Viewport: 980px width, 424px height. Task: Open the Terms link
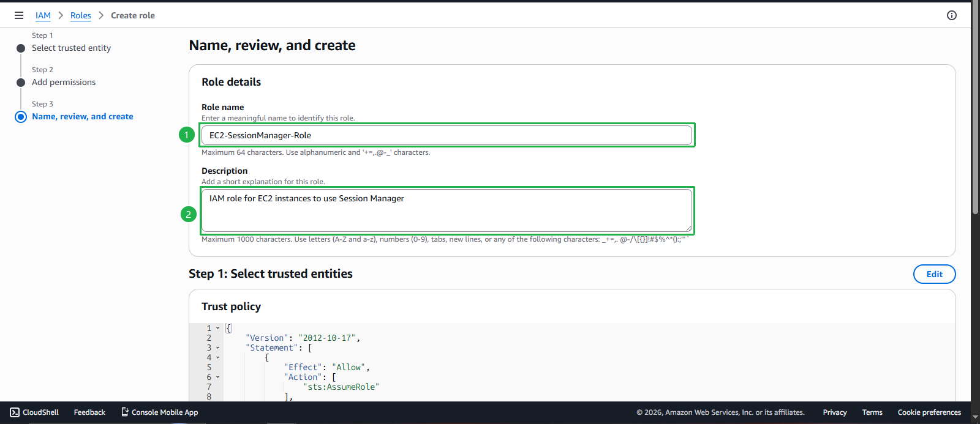tap(872, 412)
